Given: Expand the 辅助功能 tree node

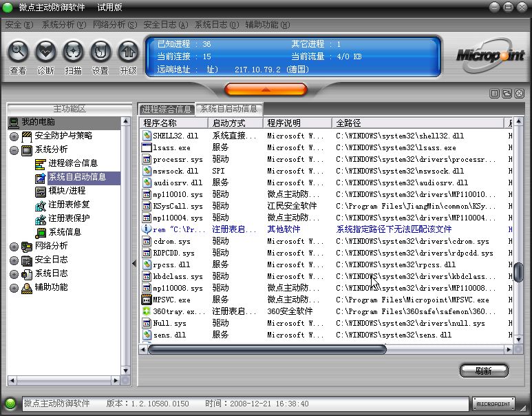Looking at the screenshot, I should (14, 288).
